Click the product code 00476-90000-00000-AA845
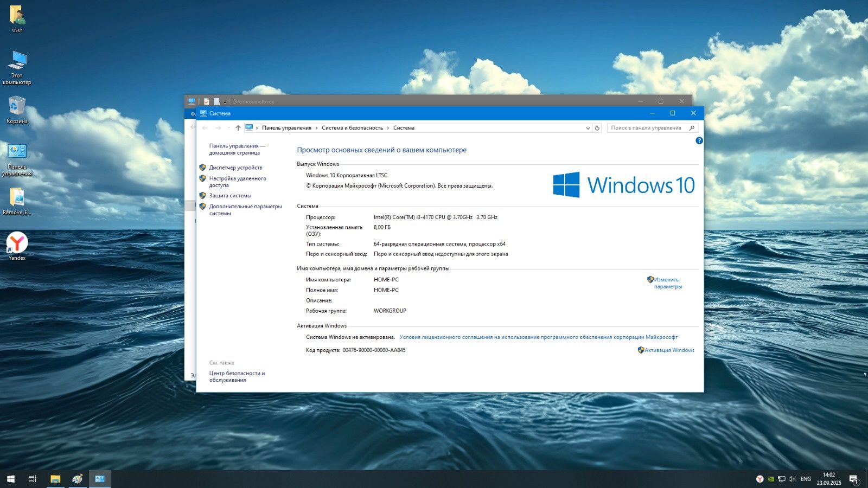The image size is (868, 488). coord(374,350)
